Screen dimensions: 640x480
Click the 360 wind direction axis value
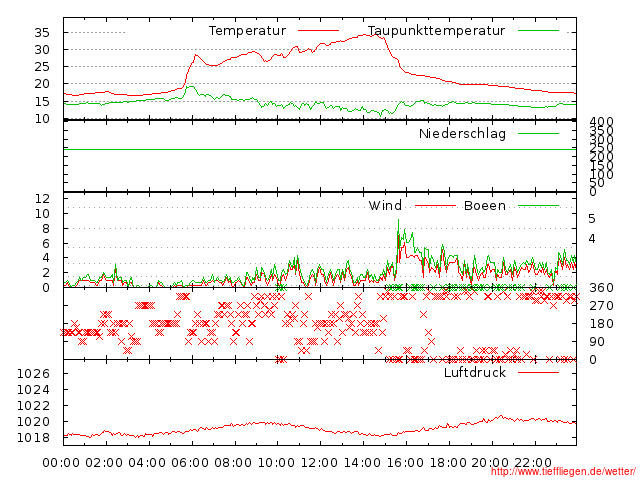(x=601, y=288)
